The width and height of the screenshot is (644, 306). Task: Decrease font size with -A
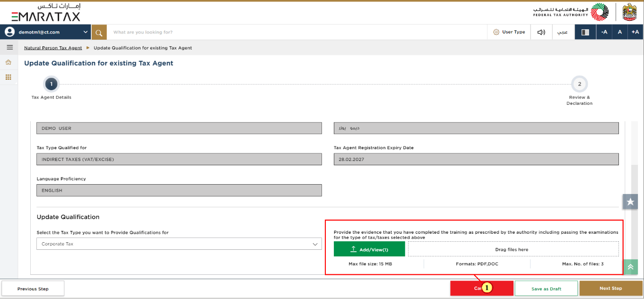(x=604, y=32)
